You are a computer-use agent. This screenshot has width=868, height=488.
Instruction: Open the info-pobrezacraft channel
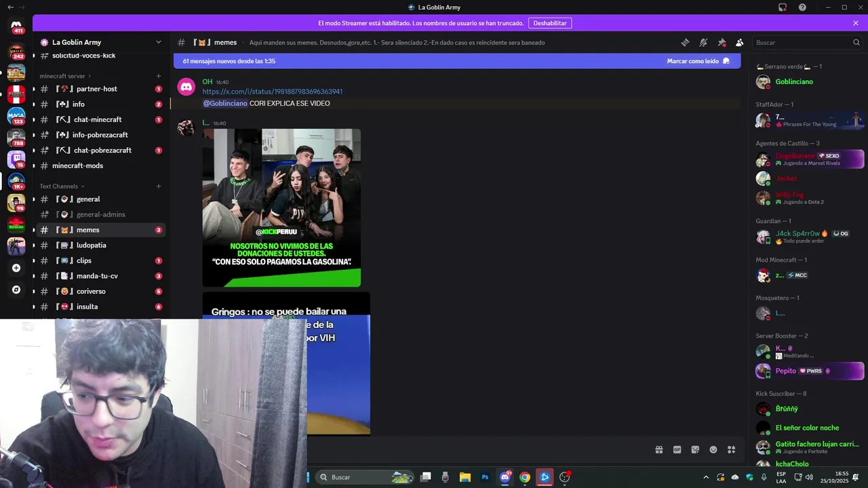[100, 135]
